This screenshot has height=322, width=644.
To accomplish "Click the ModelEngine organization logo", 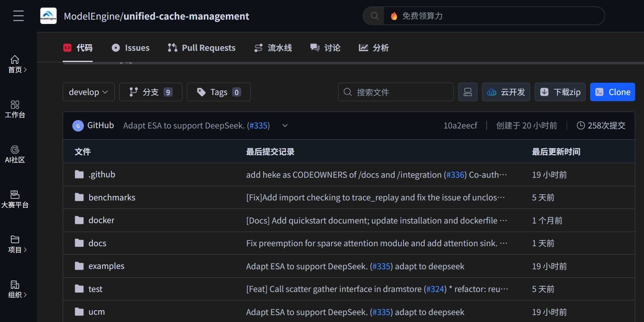I will point(48,16).
